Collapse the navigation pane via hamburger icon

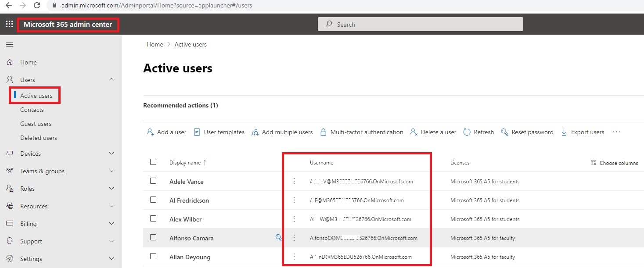(x=10, y=44)
